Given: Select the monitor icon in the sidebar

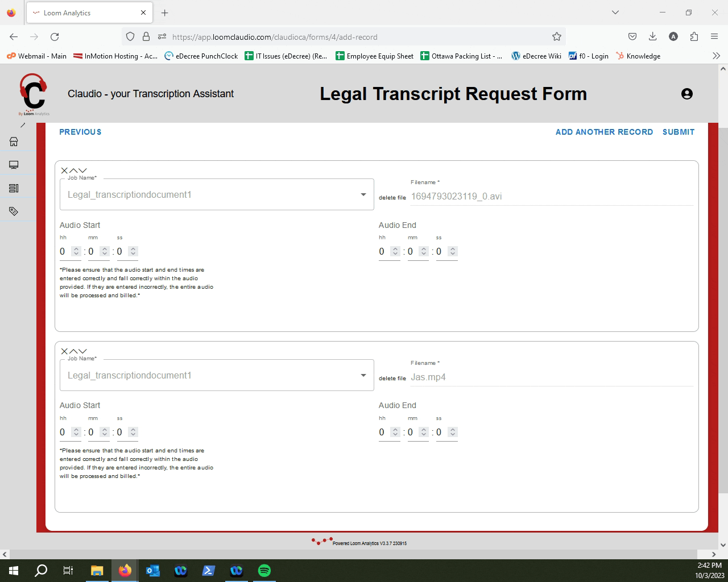Looking at the screenshot, I should (x=14, y=164).
